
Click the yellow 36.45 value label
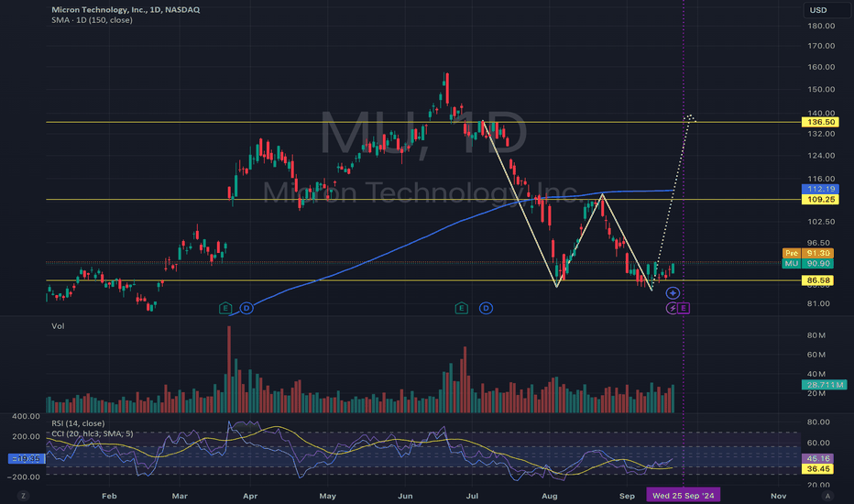[x=818, y=469]
